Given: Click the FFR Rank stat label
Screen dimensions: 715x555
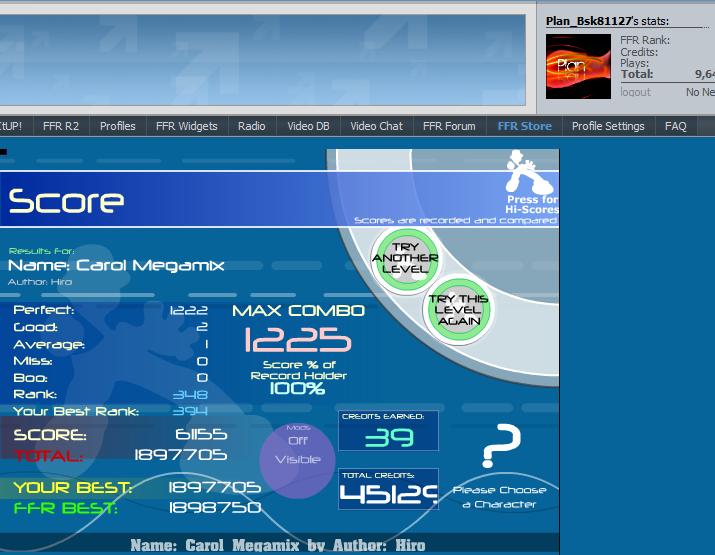Looking at the screenshot, I should [x=645, y=40].
